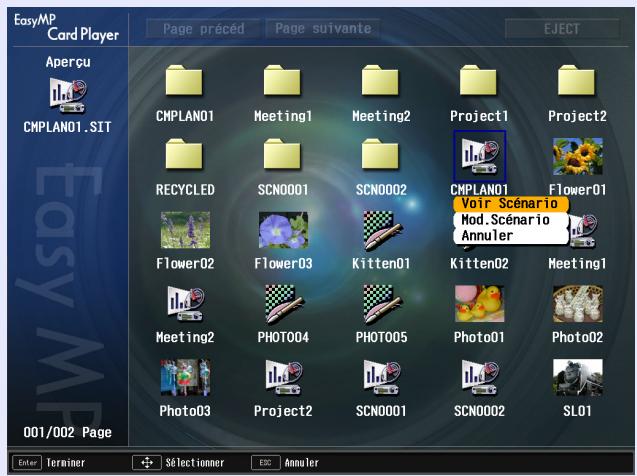Select the Flower03 blue flower thumbnail
637x476 pixels.
[x=284, y=230]
